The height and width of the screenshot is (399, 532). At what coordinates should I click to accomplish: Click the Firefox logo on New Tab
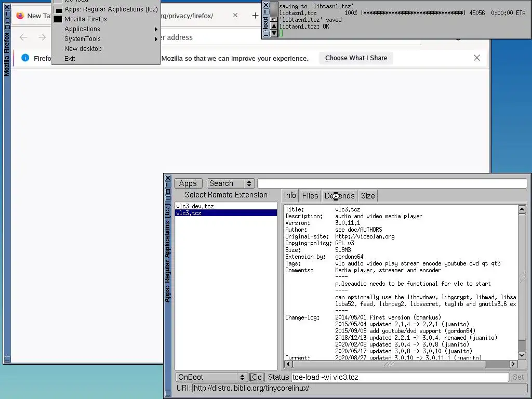coord(20,16)
